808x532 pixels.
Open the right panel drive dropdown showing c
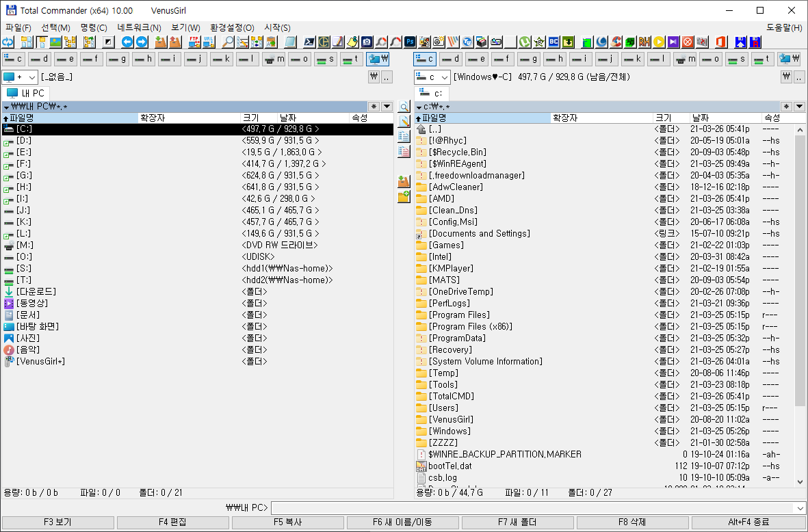432,77
